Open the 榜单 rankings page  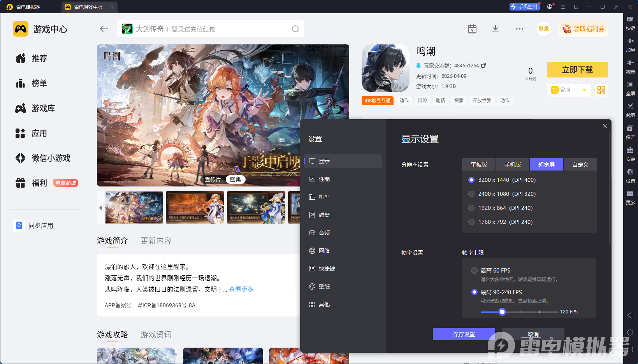(32, 83)
